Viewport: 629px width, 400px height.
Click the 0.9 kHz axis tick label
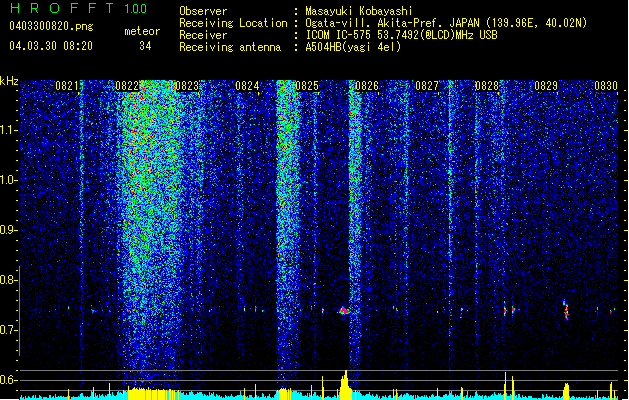pyautogui.click(x=9, y=230)
